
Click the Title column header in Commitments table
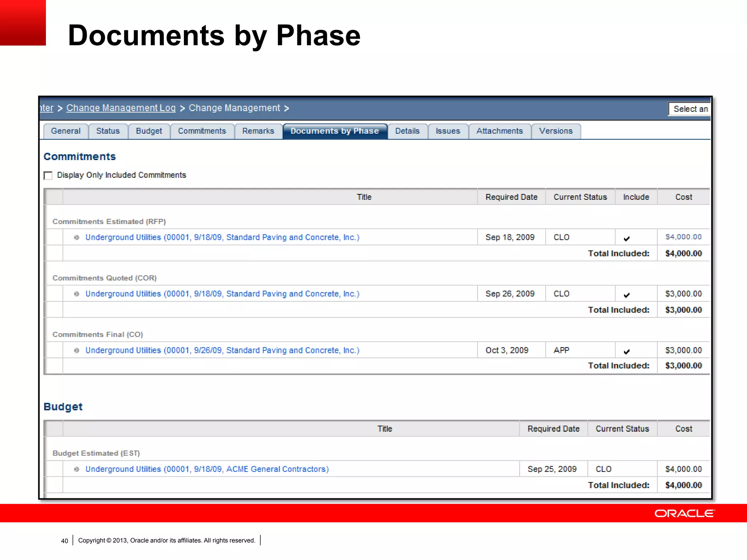point(364,197)
